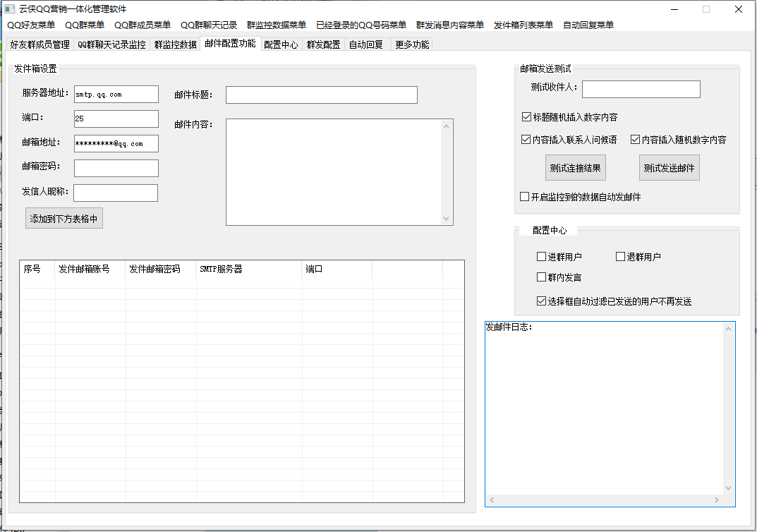Click the 发邮件日志 scroll down arrow

729,488
